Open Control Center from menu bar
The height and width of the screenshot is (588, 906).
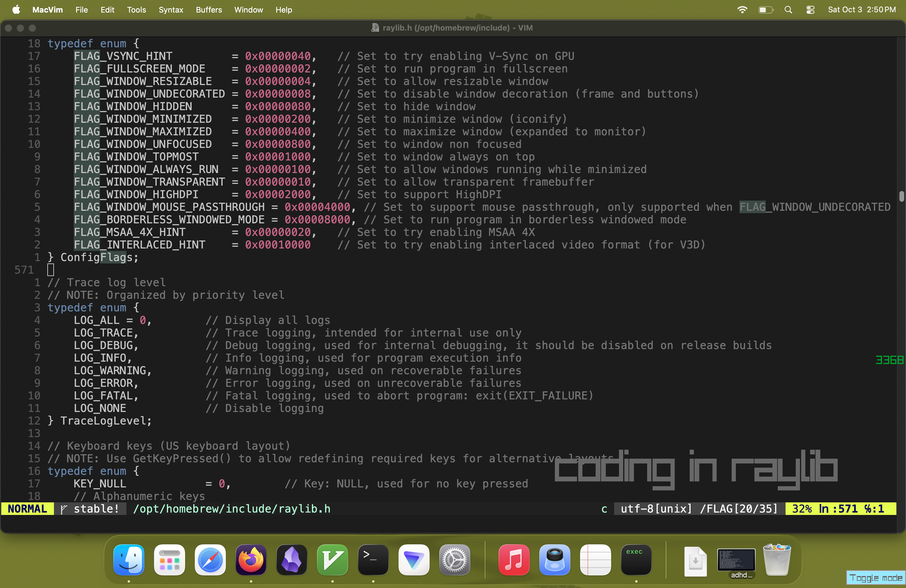(810, 10)
